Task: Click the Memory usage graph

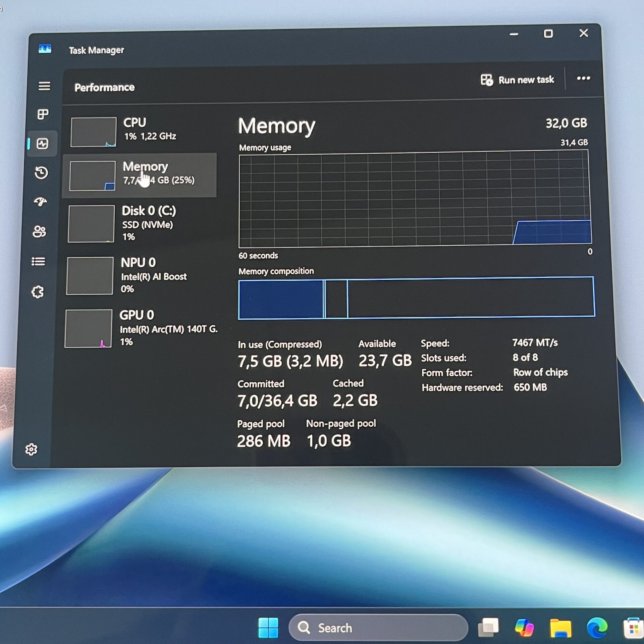Action: pos(415,199)
